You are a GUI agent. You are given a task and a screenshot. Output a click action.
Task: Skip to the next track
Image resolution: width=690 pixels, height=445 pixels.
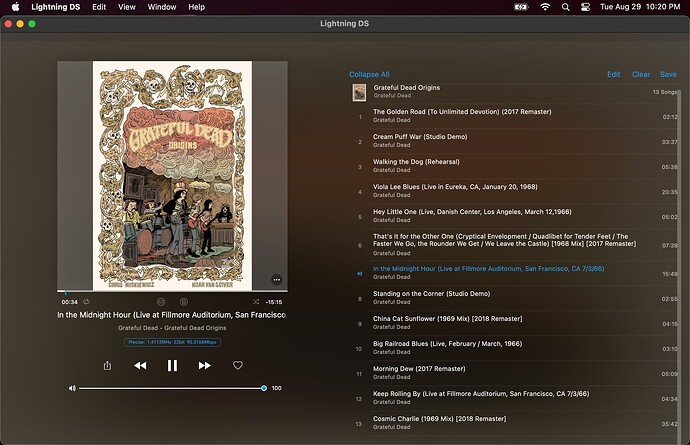(x=205, y=365)
